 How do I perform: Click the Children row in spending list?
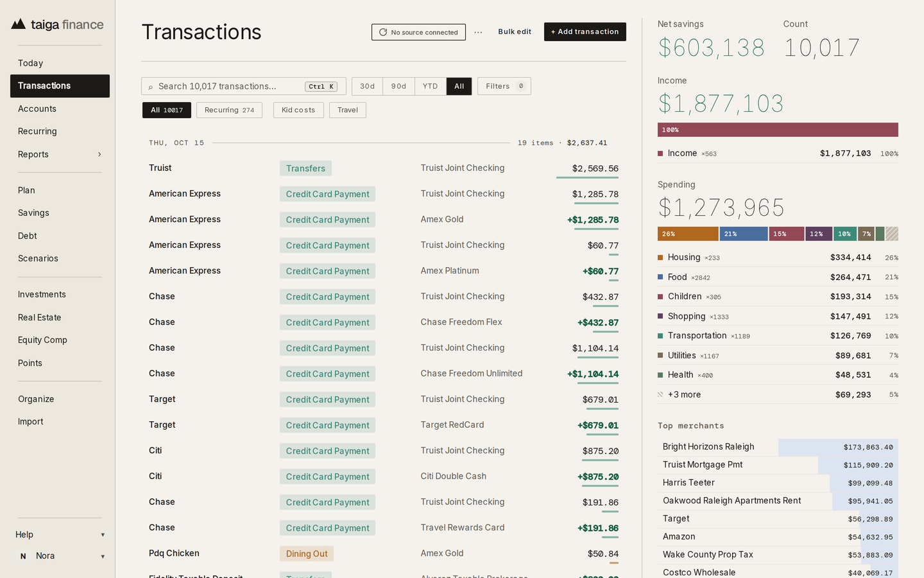pyautogui.click(x=778, y=297)
